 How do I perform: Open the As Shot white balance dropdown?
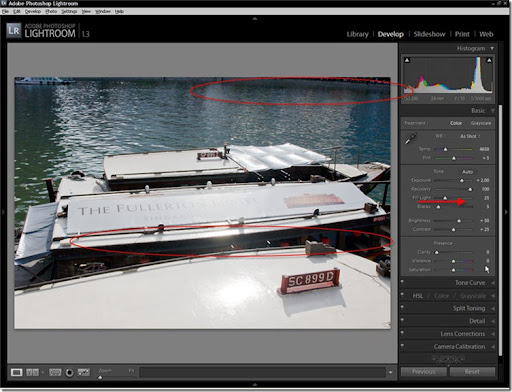pos(470,136)
